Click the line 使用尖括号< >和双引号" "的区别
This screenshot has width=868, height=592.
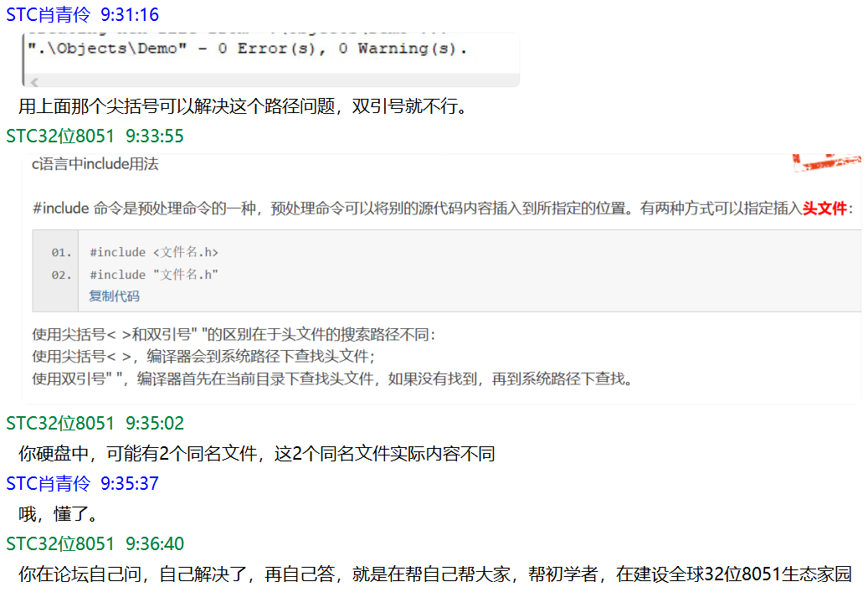click(234, 334)
